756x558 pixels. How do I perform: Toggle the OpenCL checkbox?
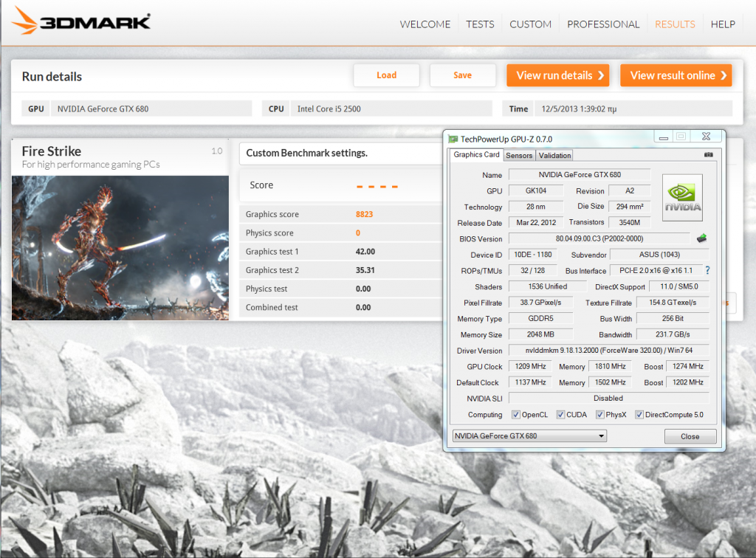tap(515, 415)
